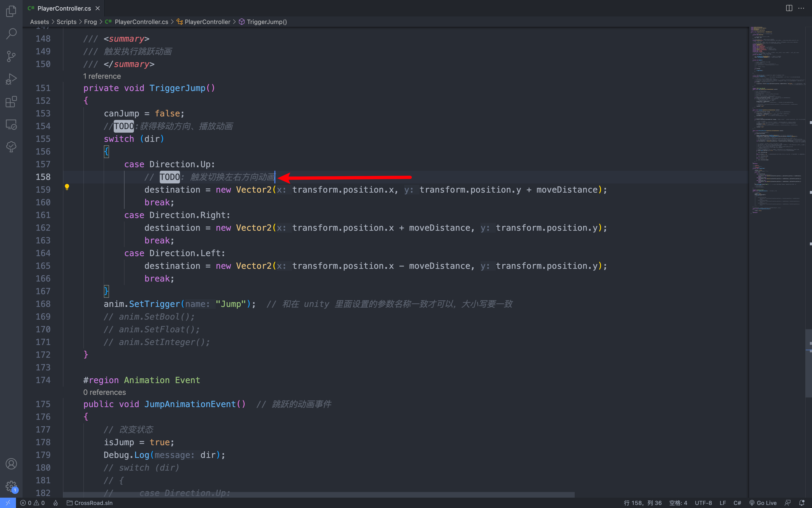Open the tree icon view in activity bar
This screenshot has height=508, width=812.
(x=11, y=147)
